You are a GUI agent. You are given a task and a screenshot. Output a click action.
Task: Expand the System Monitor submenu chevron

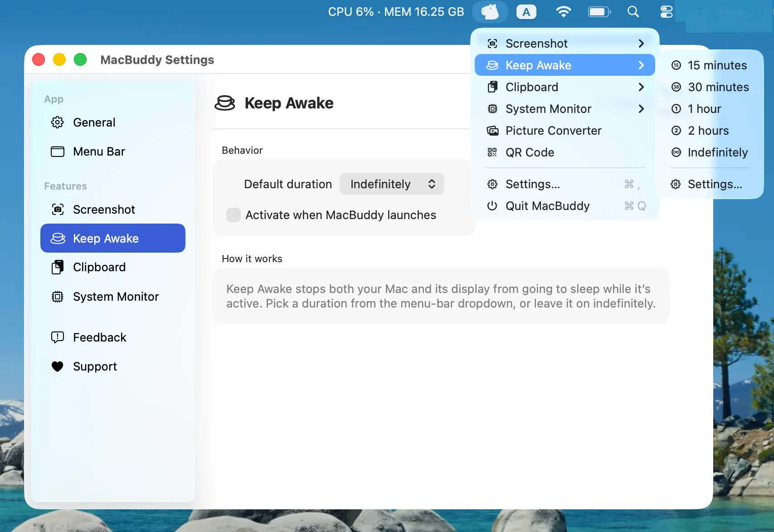click(641, 109)
